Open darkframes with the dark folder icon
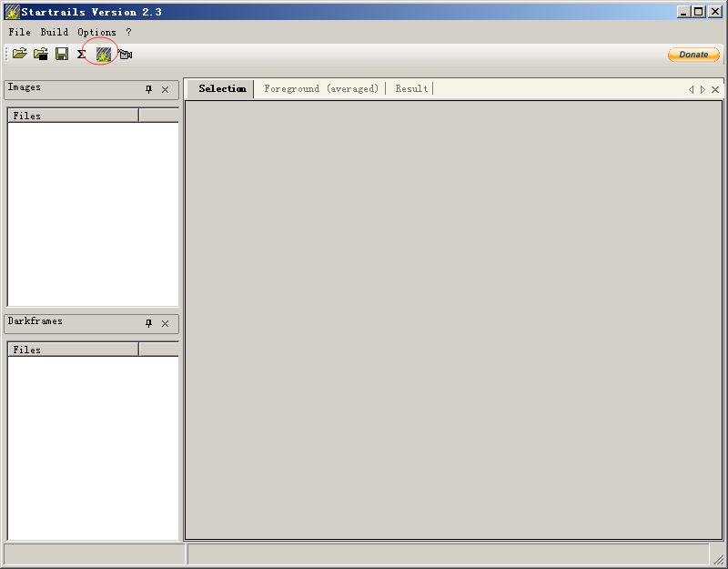The height and width of the screenshot is (569, 728). click(41, 54)
